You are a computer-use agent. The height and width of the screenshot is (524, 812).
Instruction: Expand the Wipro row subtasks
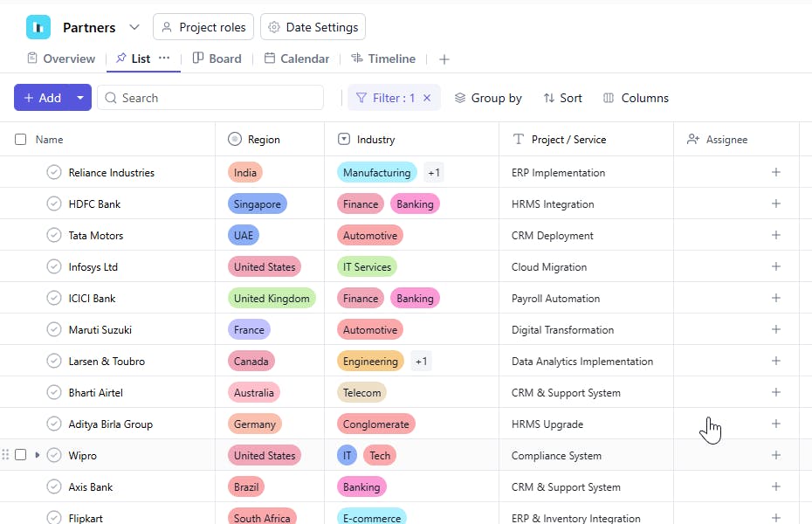[x=37, y=455]
